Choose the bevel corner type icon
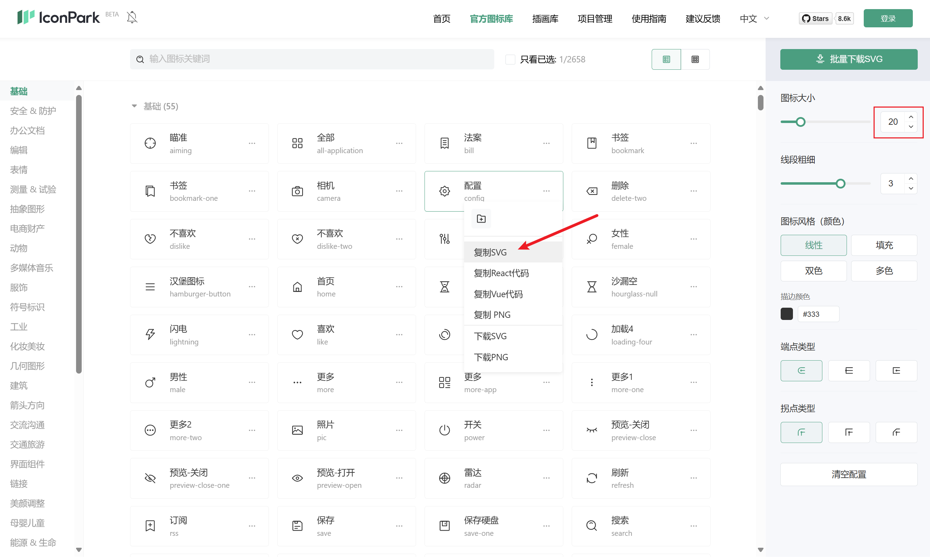Image resolution: width=930 pixels, height=560 pixels. pyautogui.click(x=896, y=432)
